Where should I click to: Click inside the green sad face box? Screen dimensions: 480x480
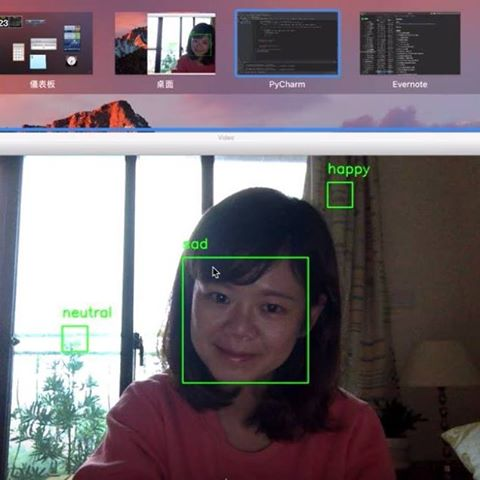click(x=245, y=320)
